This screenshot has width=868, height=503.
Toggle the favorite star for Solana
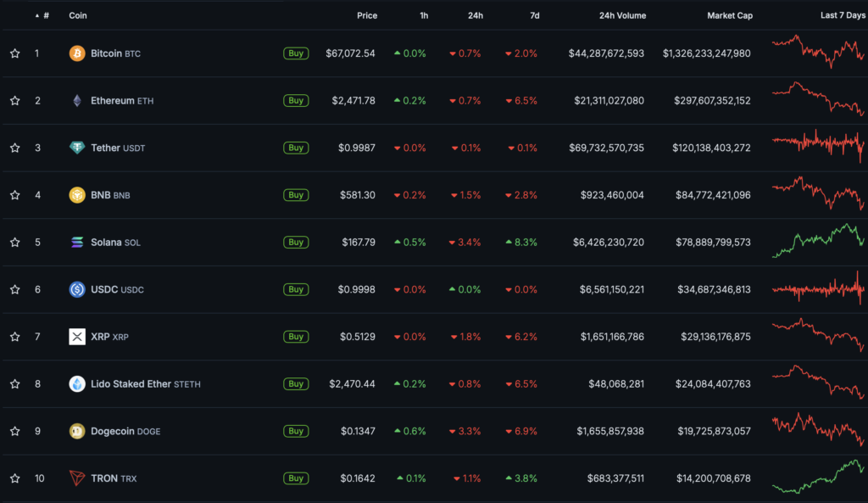pos(14,243)
